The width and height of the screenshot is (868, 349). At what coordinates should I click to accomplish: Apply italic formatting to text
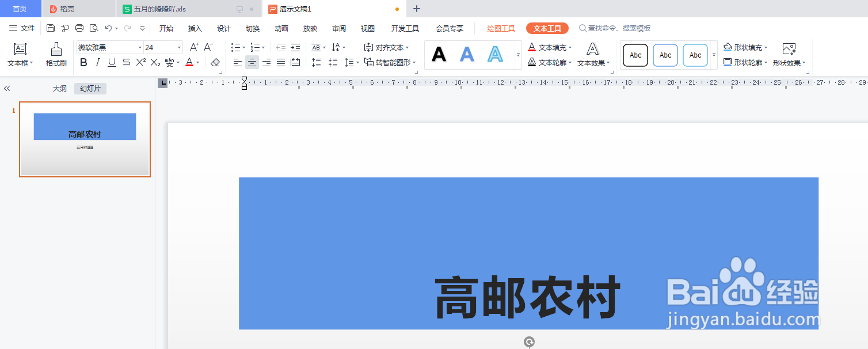97,62
